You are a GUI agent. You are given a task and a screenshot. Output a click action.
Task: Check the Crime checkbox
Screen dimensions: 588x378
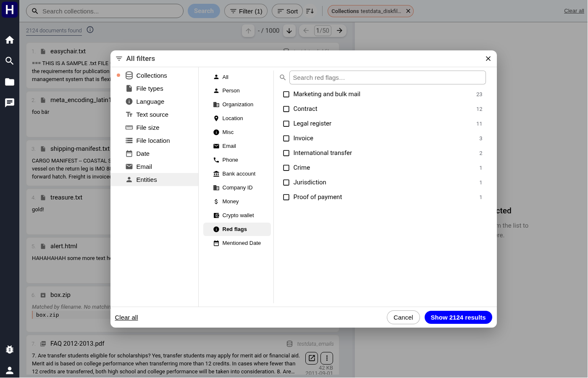[x=286, y=168]
